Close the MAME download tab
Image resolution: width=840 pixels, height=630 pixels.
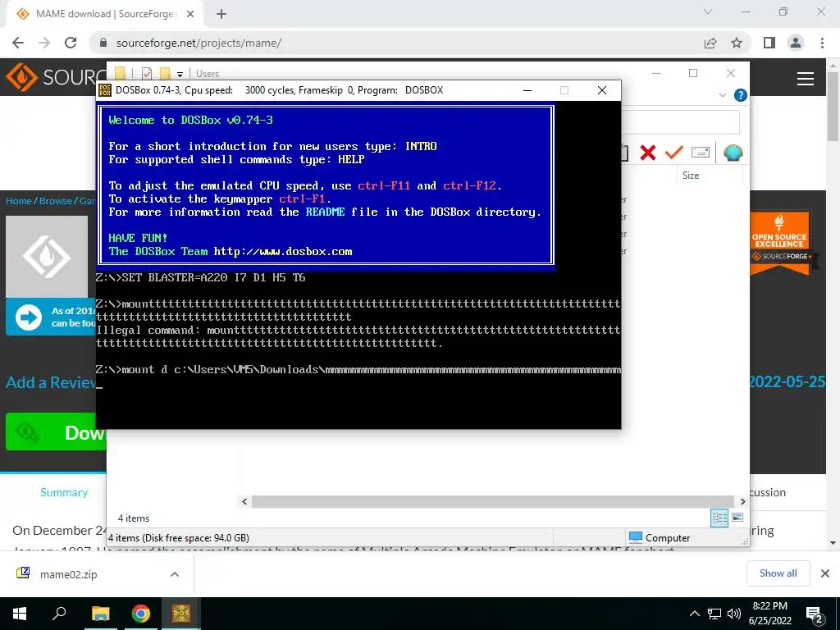[x=190, y=14]
